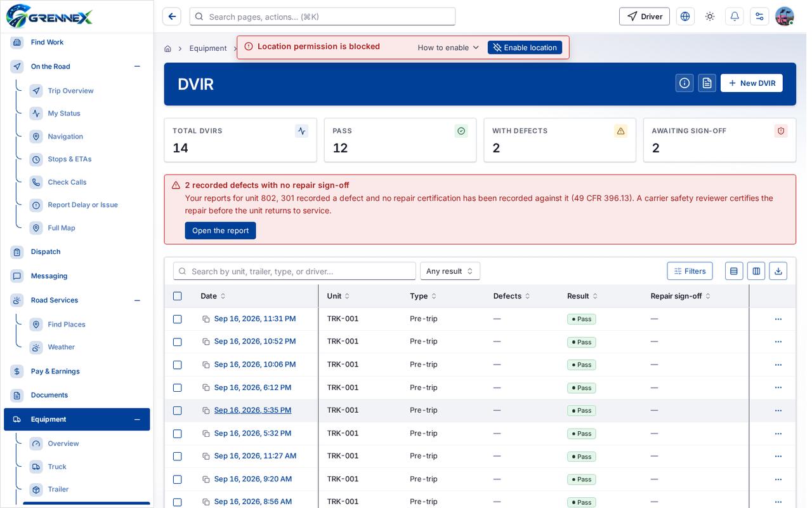
Task: Open the column visibility icon
Action: click(756, 271)
